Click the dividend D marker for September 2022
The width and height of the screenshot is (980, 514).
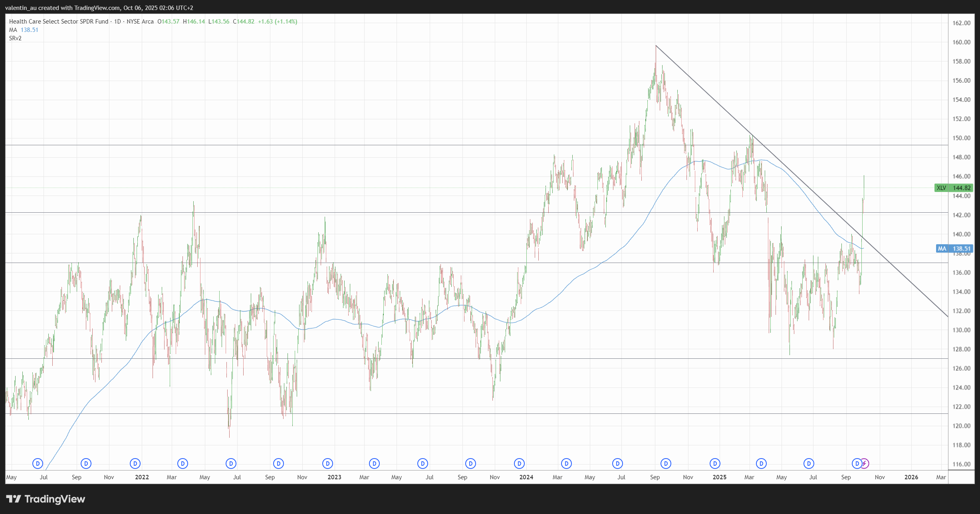(278, 463)
